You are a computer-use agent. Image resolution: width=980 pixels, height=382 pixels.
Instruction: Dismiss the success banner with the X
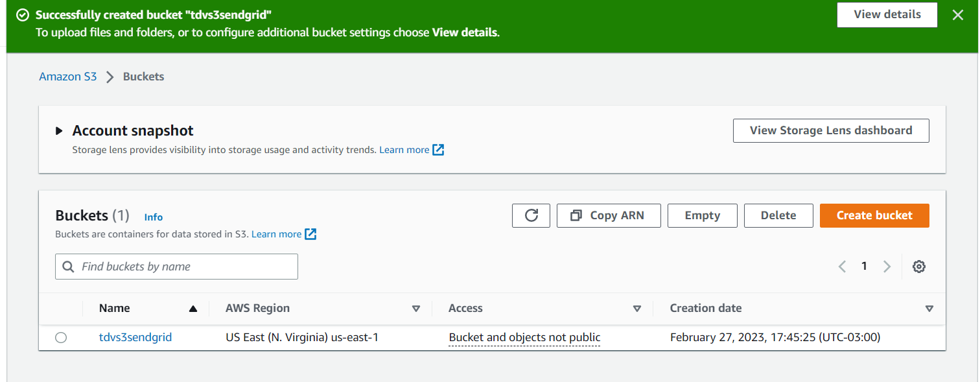[957, 15]
